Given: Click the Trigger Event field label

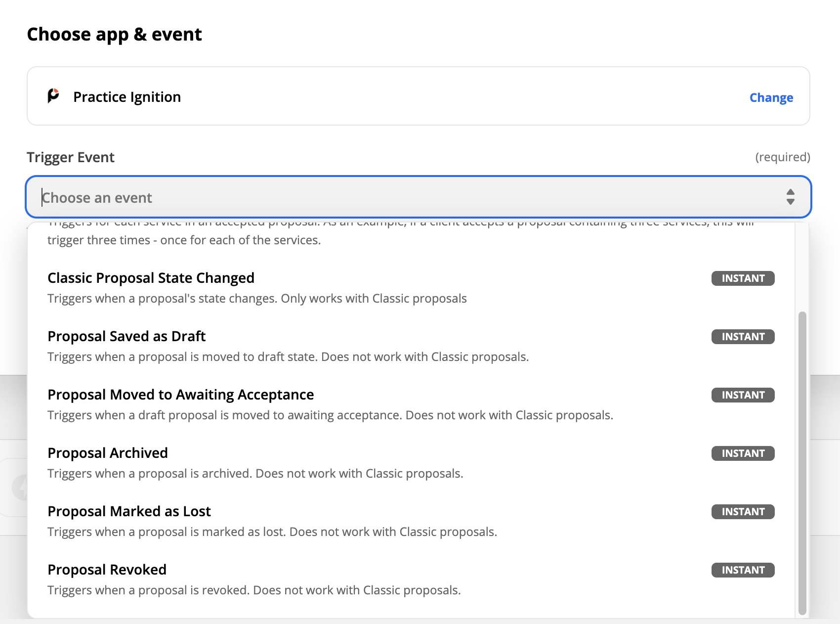Looking at the screenshot, I should point(71,157).
